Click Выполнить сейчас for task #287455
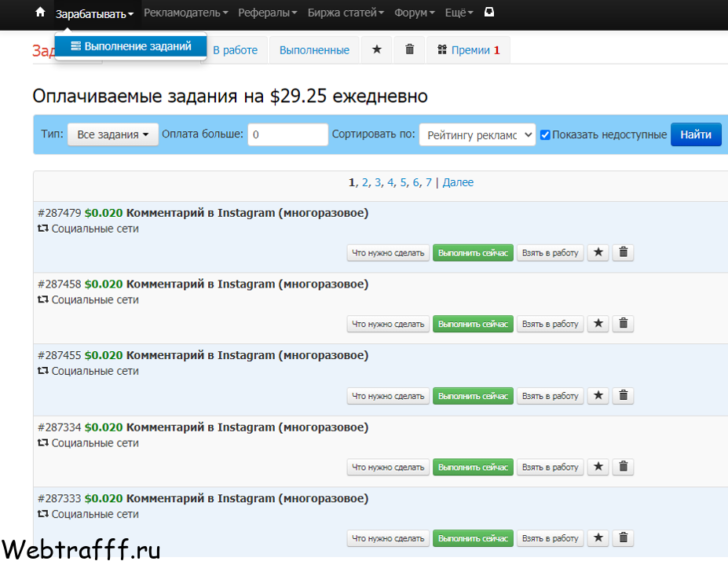The image size is (728, 561). tap(473, 396)
